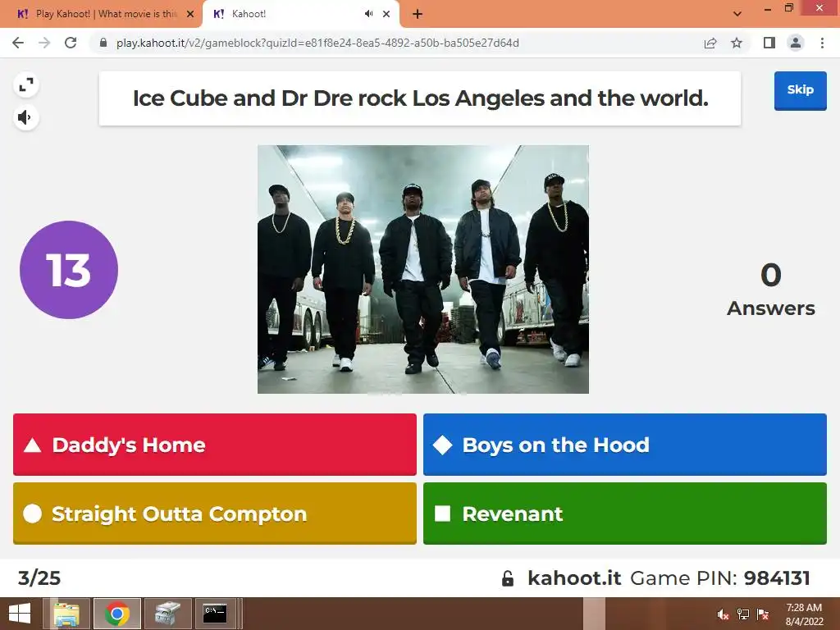Choose the Revenant answer

624,514
